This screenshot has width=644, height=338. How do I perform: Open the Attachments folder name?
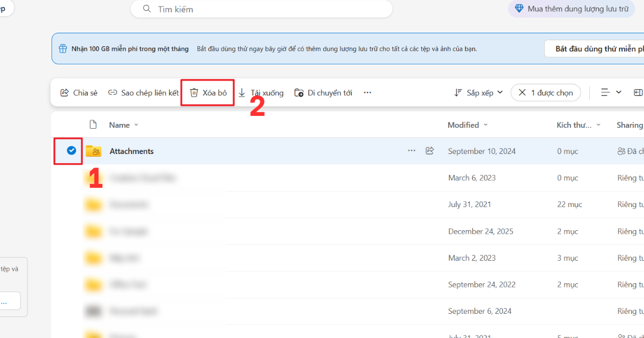131,151
